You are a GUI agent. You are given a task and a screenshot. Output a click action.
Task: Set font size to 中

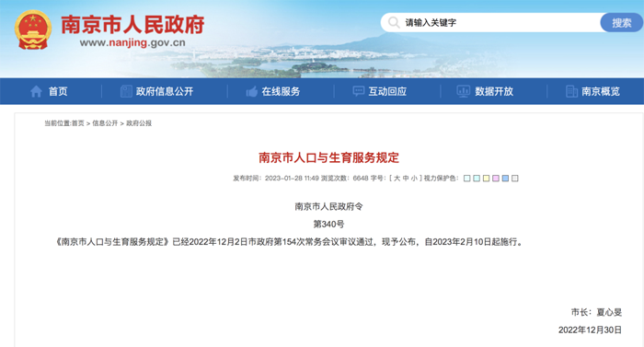(406, 178)
